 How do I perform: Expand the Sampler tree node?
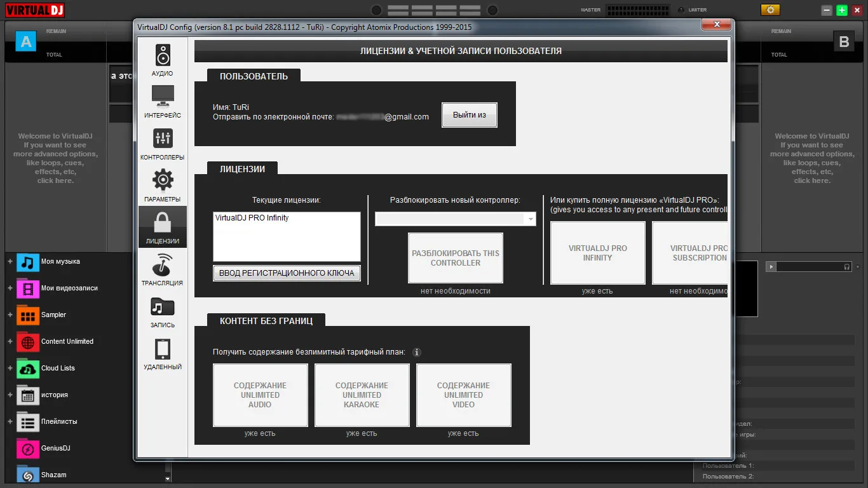[10, 315]
